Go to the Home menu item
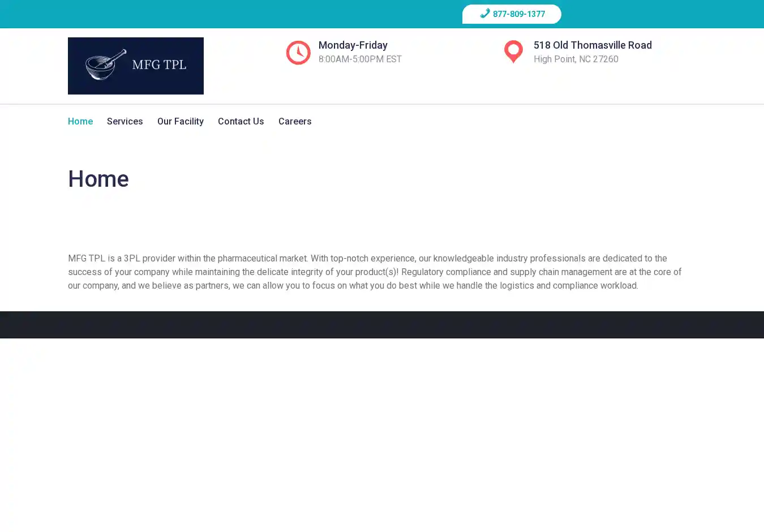 [80, 122]
